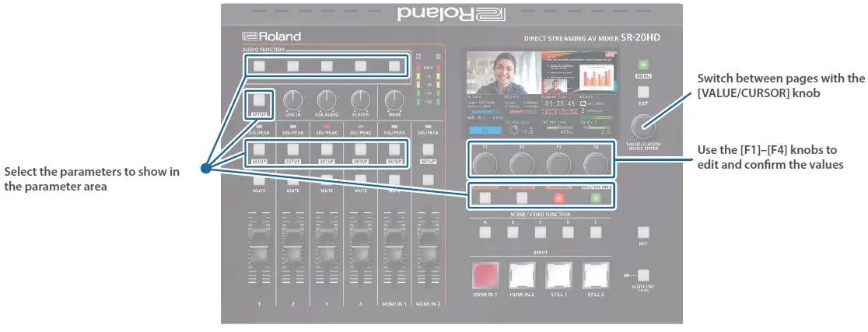Click the F3 knob

[558, 163]
